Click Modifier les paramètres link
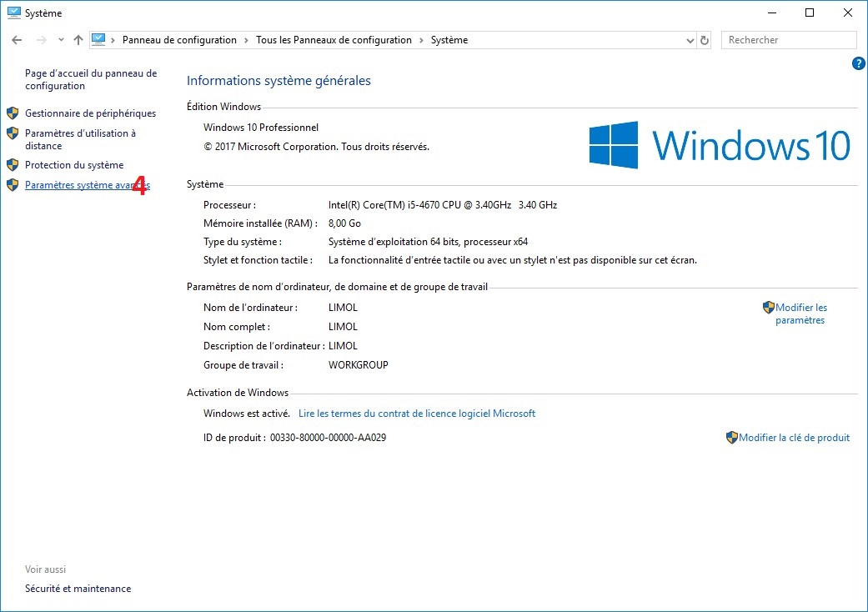 (x=801, y=314)
